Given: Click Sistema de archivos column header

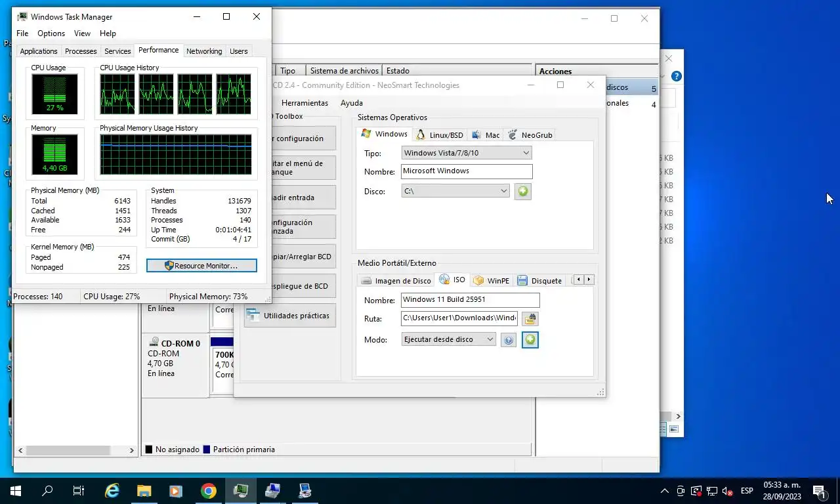Looking at the screenshot, I should click(x=344, y=71).
